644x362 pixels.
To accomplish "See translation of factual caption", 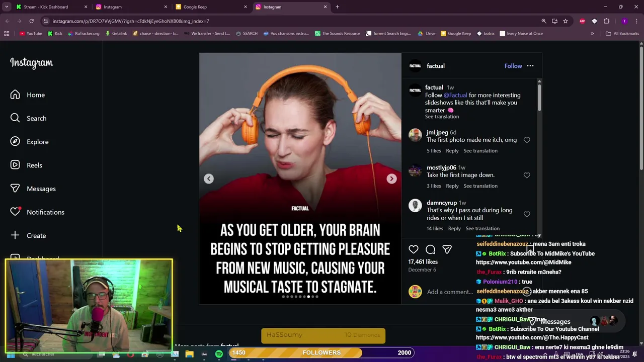I will coord(442,117).
